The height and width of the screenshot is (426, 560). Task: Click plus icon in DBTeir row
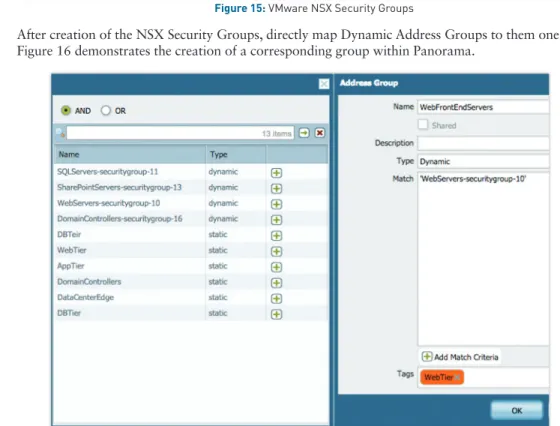point(276,236)
